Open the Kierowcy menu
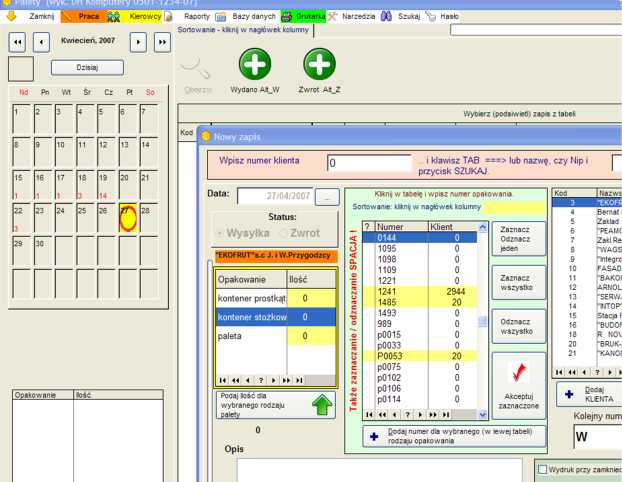 pyautogui.click(x=145, y=16)
